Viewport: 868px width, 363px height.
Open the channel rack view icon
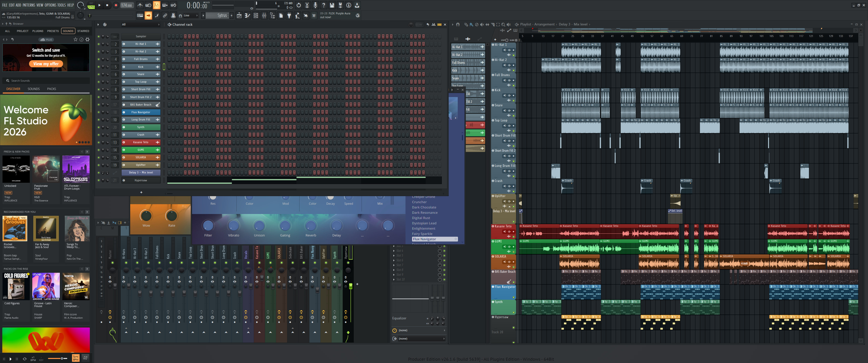(x=256, y=15)
